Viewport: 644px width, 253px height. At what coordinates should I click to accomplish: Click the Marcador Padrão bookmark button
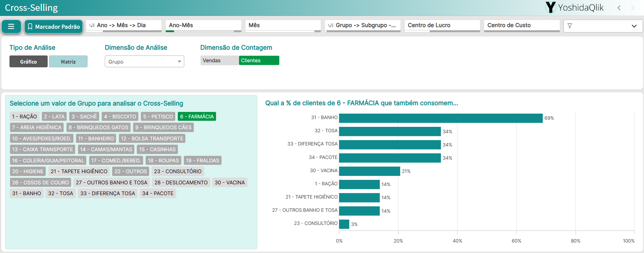click(53, 26)
